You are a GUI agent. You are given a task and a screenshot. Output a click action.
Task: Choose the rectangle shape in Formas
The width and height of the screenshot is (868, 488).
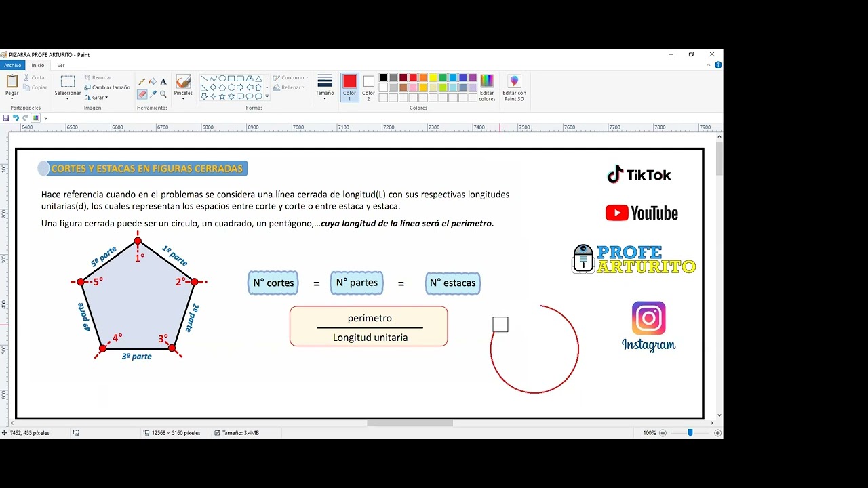click(x=231, y=78)
